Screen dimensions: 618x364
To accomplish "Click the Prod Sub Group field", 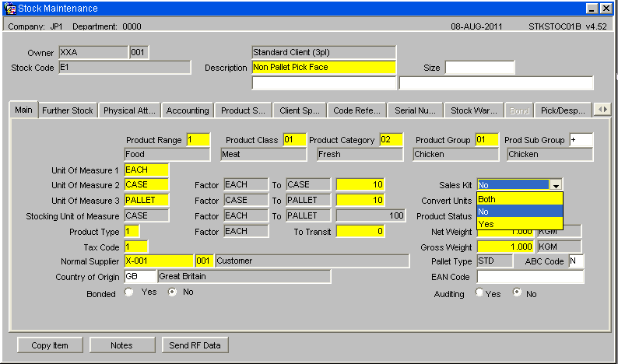I will click(581, 140).
